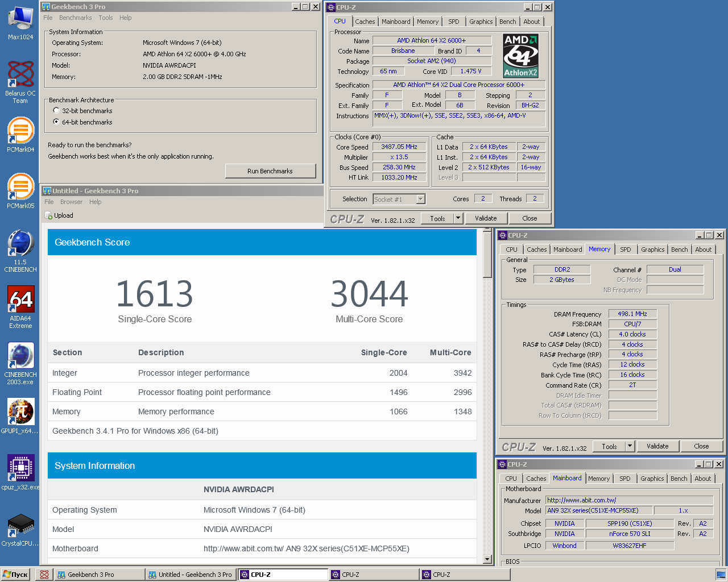Viewport: 728px width, 582px height.
Task: Click the Geekbench results scrollbar thumb
Action: click(x=487, y=255)
